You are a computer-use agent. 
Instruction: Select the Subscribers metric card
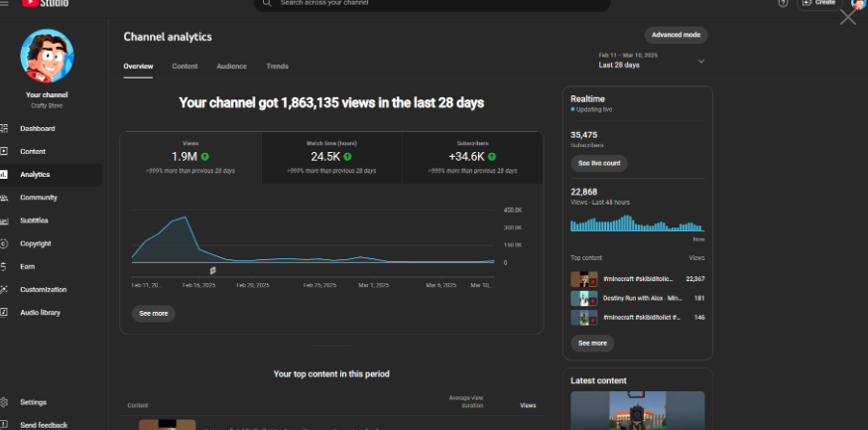(x=472, y=158)
